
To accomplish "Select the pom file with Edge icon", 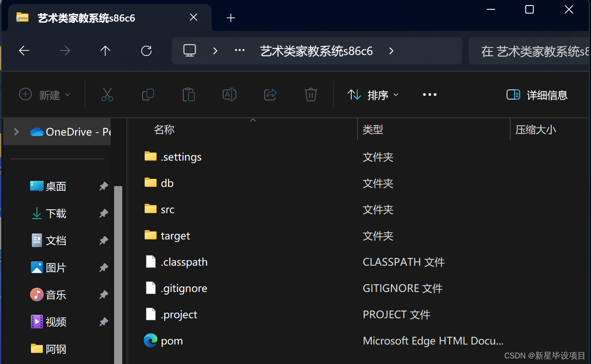I will 163,341.
